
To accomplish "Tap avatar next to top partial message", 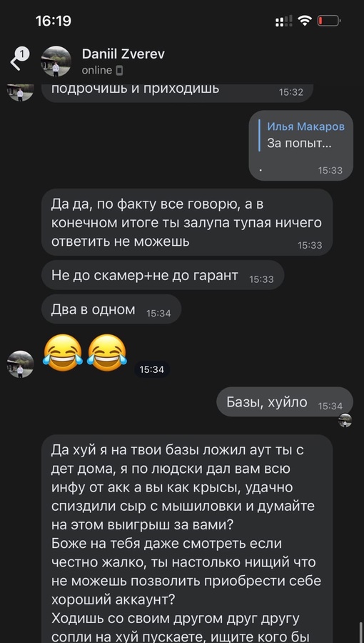I will [21, 92].
